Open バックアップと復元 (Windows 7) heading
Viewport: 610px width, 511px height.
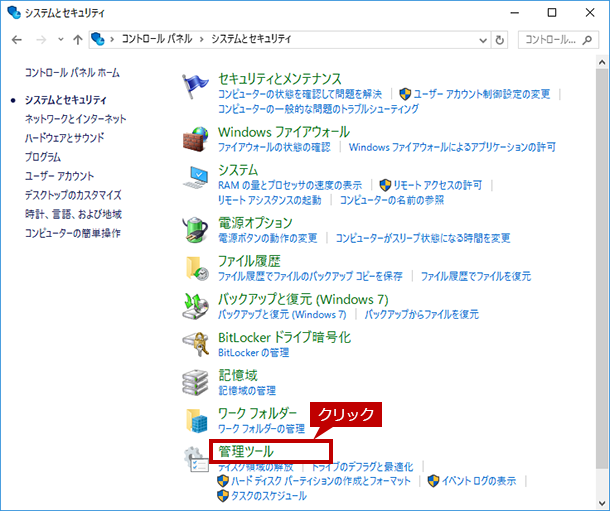point(303,299)
